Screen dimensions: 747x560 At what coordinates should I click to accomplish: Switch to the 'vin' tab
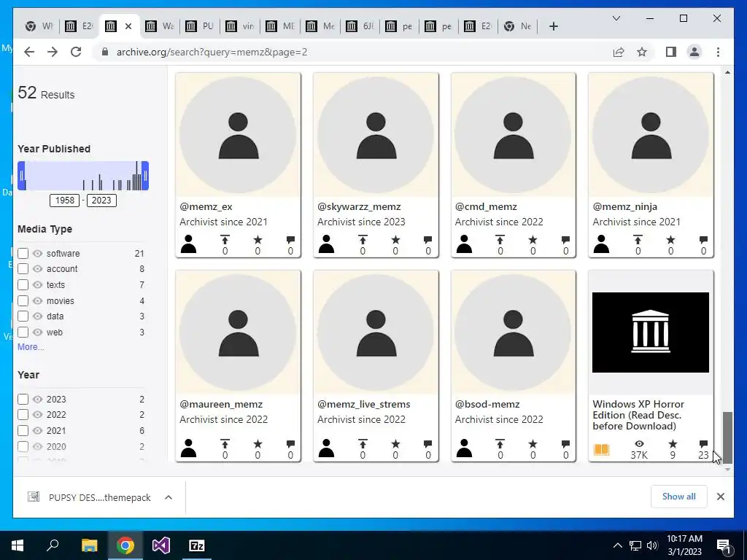tap(241, 27)
